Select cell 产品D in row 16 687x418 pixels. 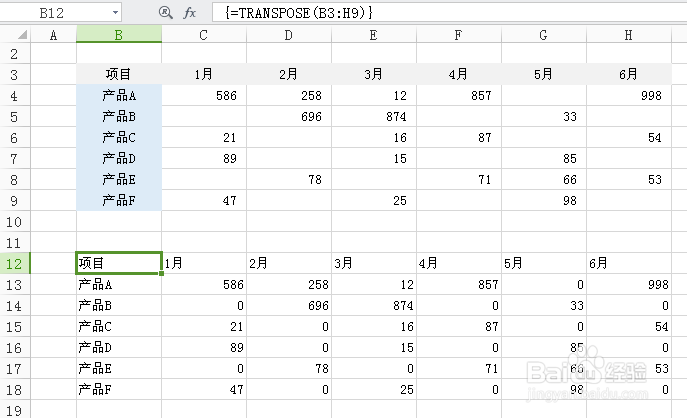(119, 347)
